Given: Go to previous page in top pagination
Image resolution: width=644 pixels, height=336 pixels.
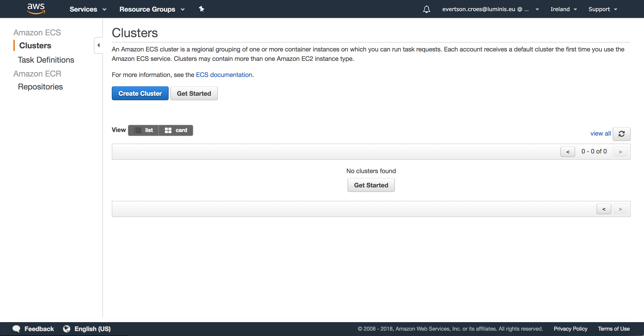Looking at the screenshot, I should tap(568, 152).
